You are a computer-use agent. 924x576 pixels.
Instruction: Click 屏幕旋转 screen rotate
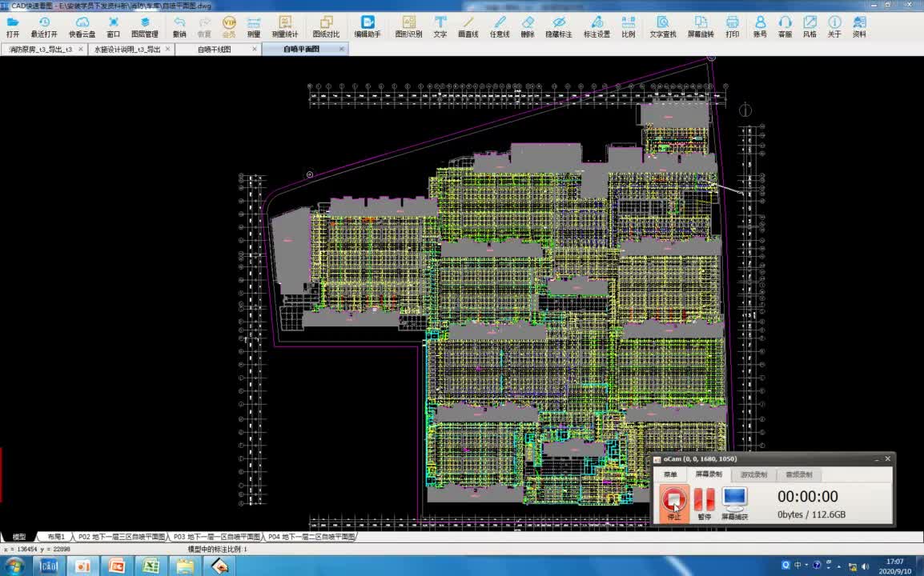tap(701, 27)
